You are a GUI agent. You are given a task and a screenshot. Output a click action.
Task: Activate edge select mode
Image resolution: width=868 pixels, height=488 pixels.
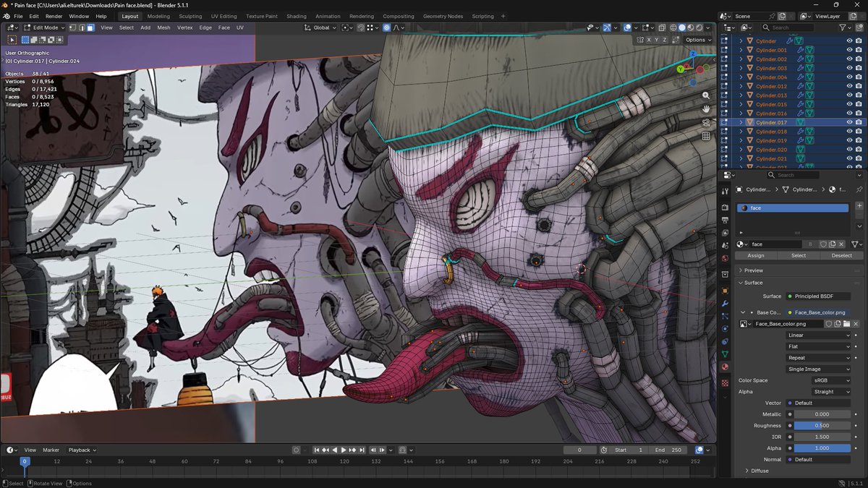coord(82,27)
